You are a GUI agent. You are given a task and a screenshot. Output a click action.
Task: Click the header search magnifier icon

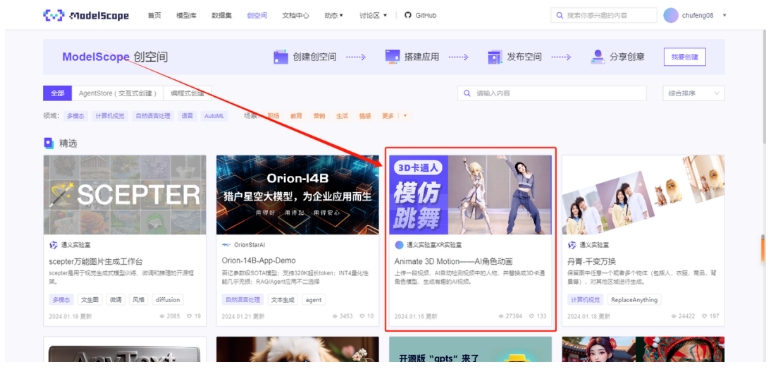tap(559, 15)
